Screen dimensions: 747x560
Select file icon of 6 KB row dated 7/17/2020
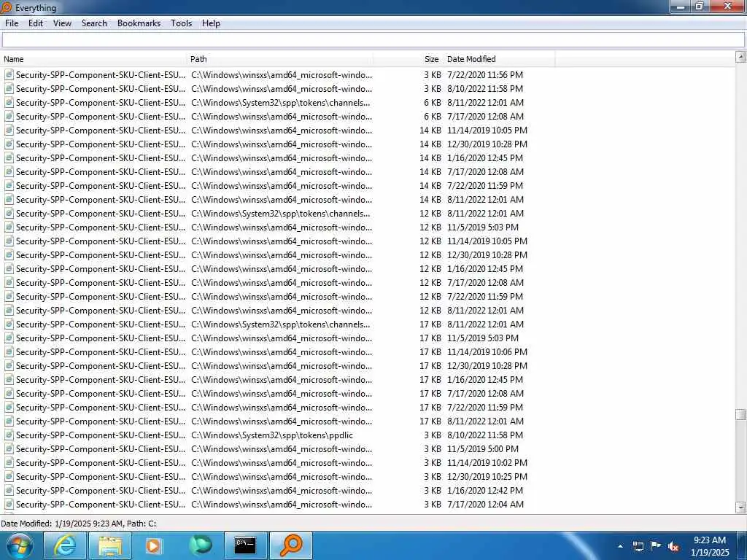9,116
